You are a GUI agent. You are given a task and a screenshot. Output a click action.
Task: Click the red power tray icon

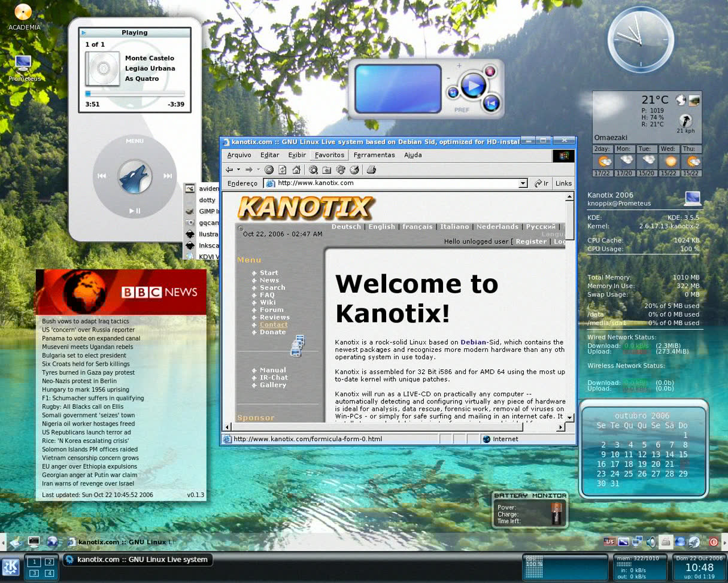[x=713, y=542]
